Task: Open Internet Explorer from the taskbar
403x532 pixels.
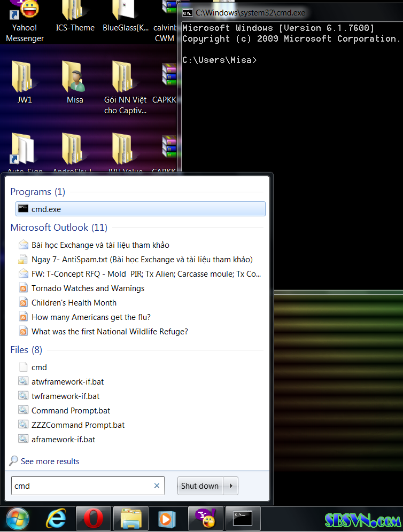Action: click(56, 518)
